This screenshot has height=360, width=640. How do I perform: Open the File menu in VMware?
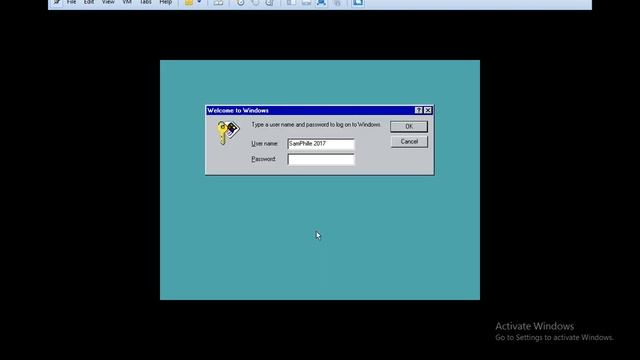pyautogui.click(x=71, y=2)
